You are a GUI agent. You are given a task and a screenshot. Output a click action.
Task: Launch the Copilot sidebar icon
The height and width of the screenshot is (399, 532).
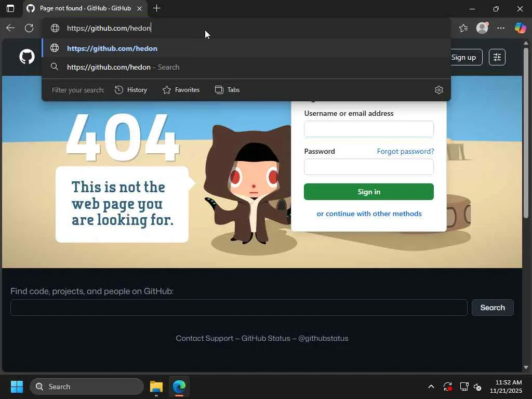coord(520,28)
